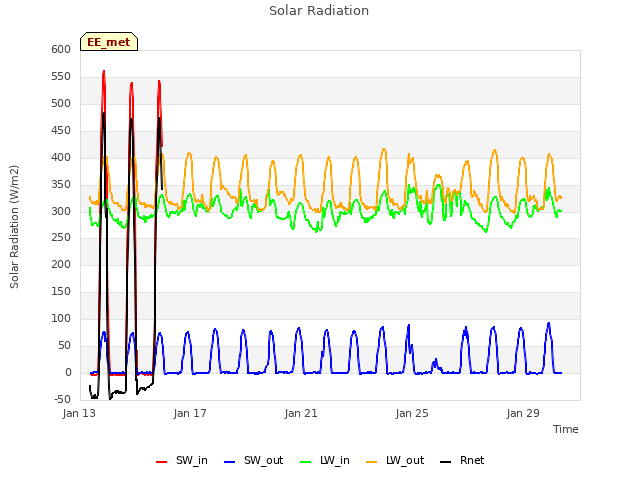
Task: Click the 150 y-axis tick label
Action: pos(61,291)
